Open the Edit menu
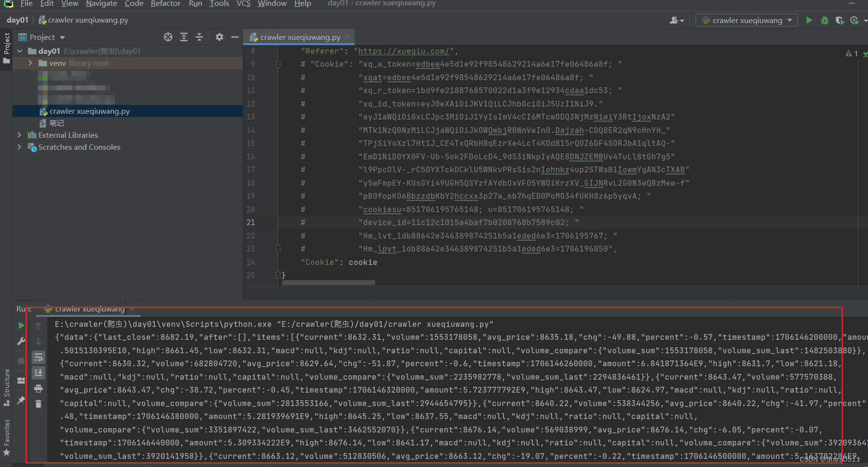The width and height of the screenshot is (868, 467). point(47,3)
